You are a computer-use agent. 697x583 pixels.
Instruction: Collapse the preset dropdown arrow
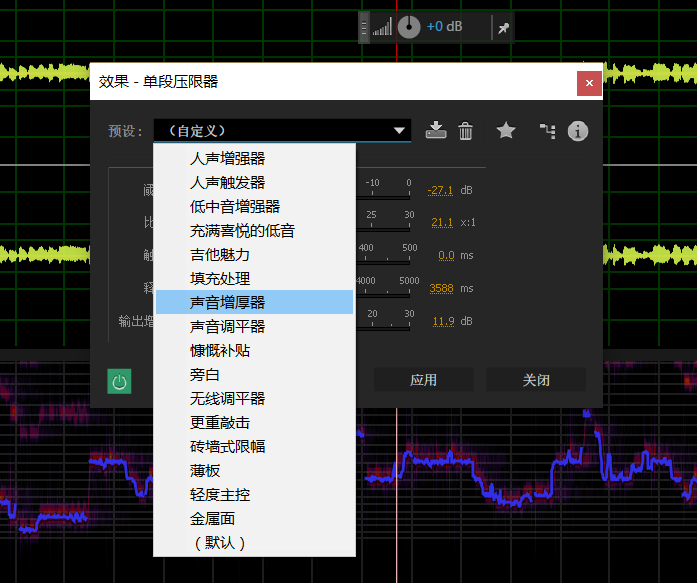point(399,131)
